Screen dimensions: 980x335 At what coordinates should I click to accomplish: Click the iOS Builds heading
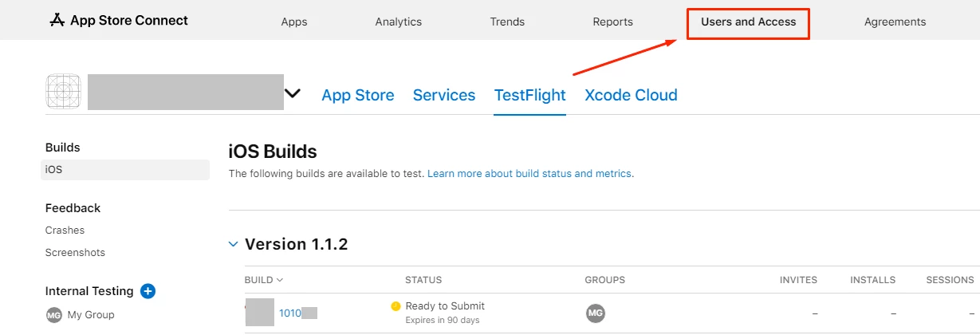click(273, 152)
